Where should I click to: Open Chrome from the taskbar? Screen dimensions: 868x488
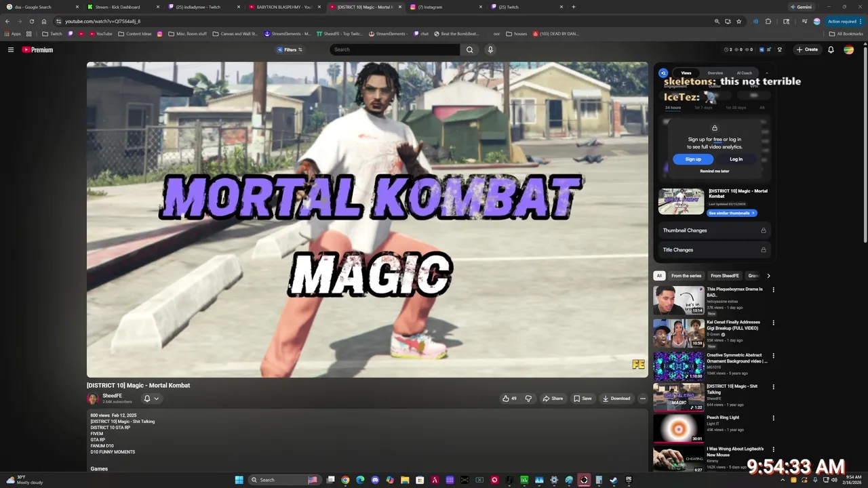click(x=345, y=480)
